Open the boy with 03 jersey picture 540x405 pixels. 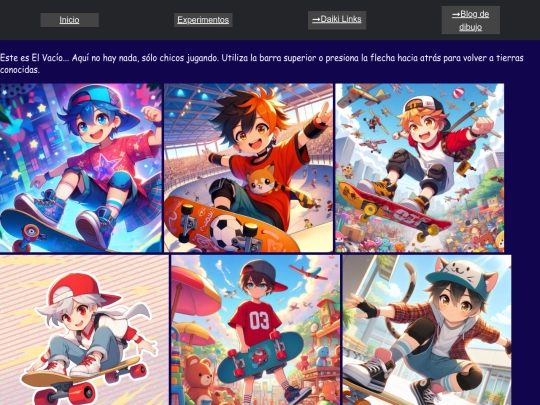256,330
